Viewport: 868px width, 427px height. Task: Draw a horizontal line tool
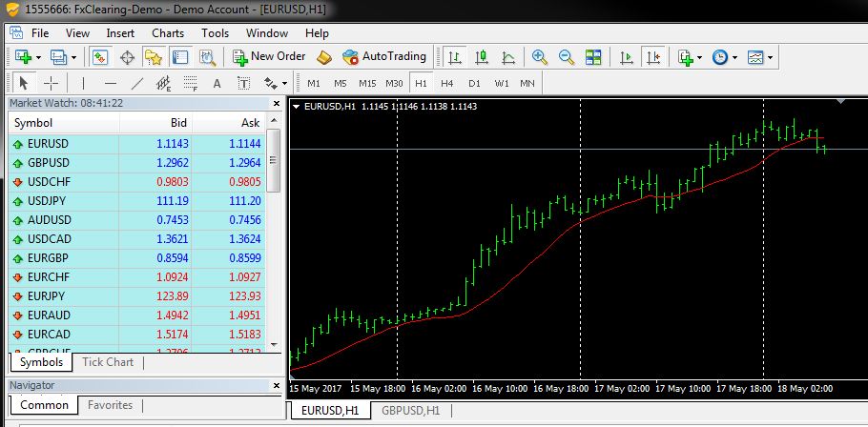[x=110, y=83]
